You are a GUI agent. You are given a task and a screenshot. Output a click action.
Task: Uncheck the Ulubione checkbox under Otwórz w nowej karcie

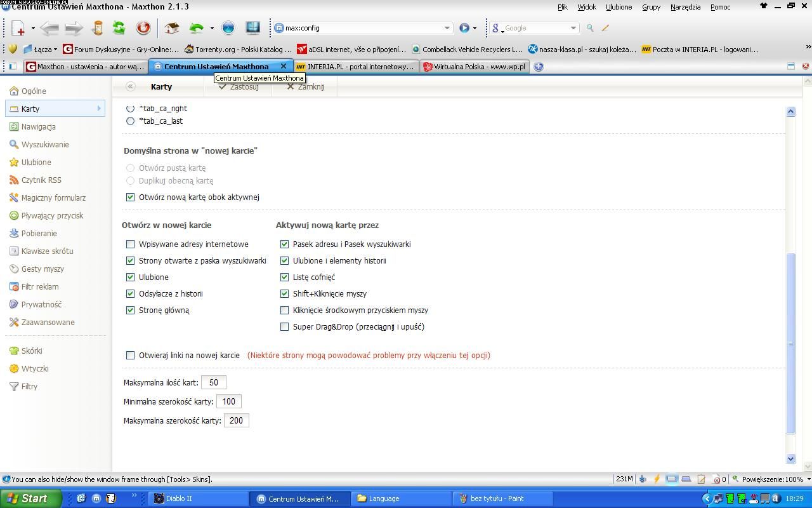pyautogui.click(x=130, y=277)
